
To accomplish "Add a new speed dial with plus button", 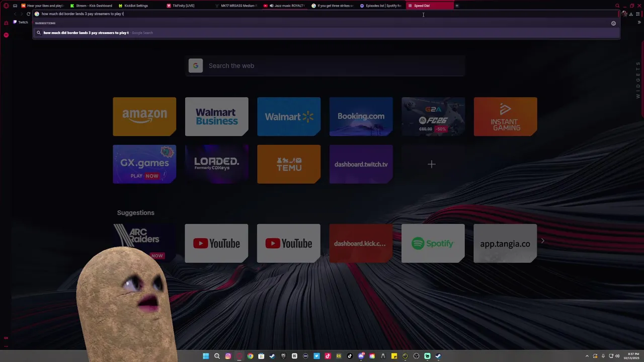I will (432, 164).
